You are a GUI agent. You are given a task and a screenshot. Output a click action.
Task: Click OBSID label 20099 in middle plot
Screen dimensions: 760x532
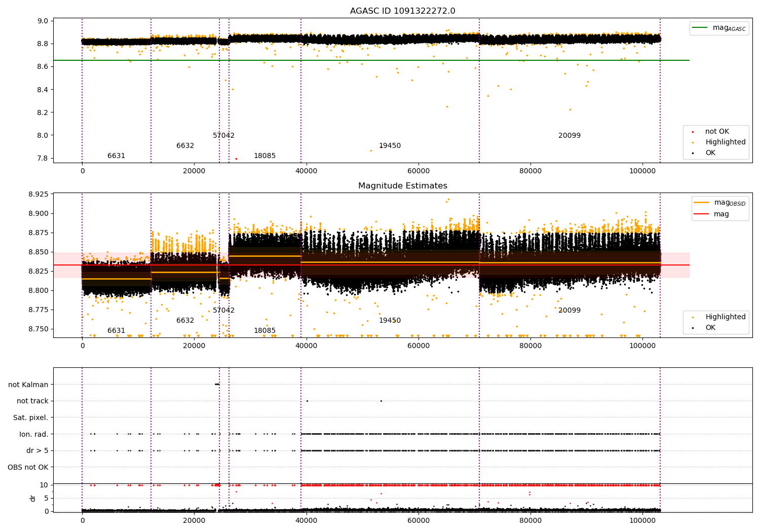click(x=569, y=310)
